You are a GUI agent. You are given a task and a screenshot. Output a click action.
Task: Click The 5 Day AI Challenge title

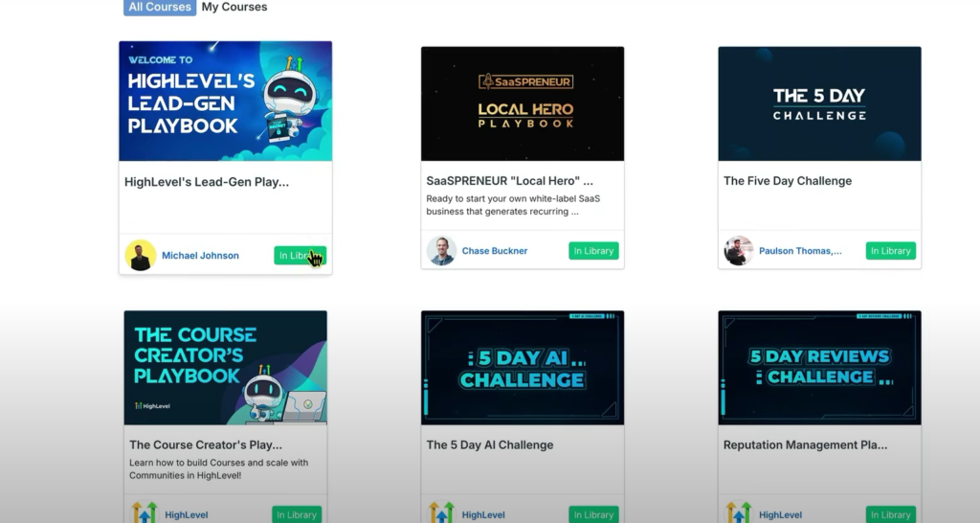[x=489, y=444]
